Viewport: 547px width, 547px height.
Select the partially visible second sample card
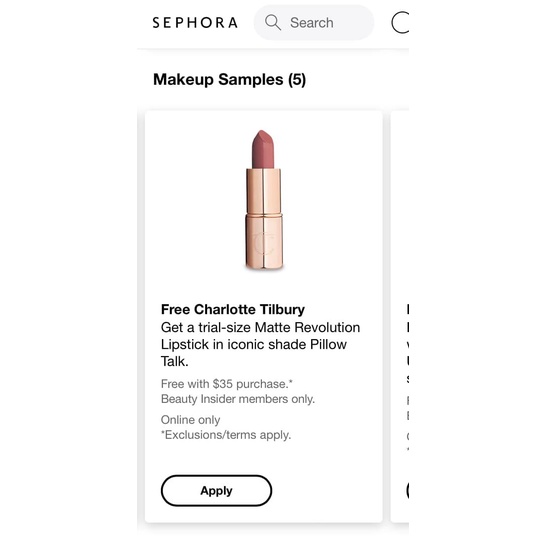pyautogui.click(x=400, y=317)
